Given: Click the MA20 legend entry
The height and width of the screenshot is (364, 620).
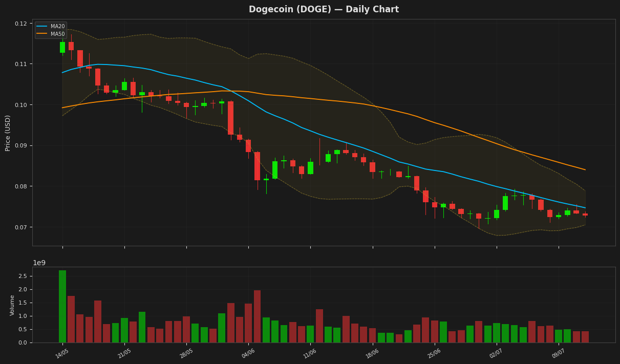Looking at the screenshot, I should [x=50, y=26].
